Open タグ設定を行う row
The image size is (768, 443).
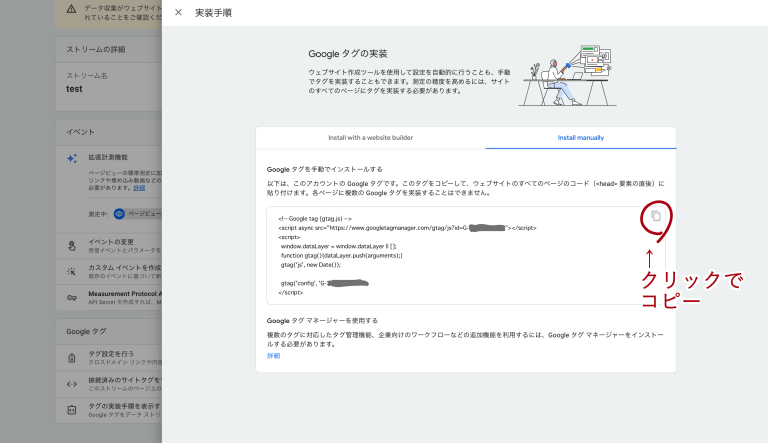(109, 358)
